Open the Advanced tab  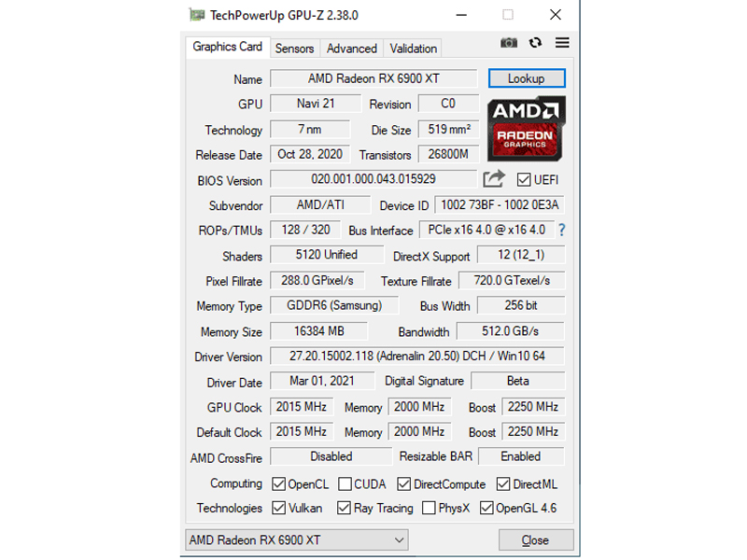coord(351,49)
